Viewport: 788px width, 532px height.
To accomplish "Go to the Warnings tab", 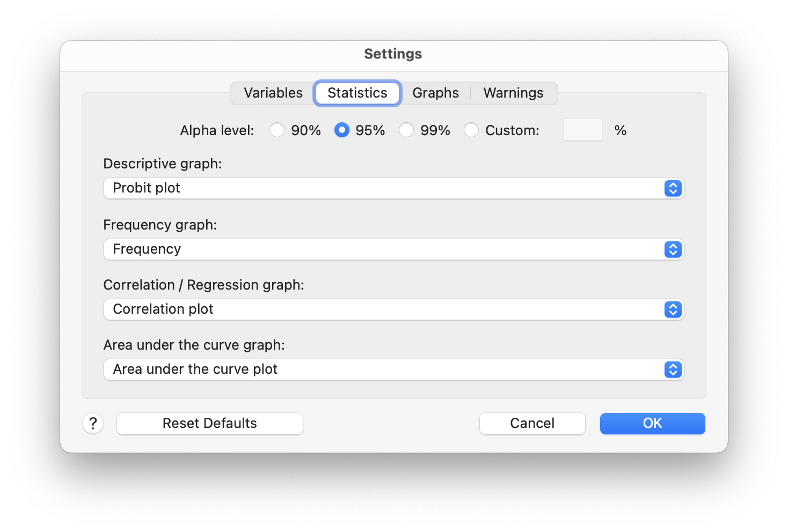I will tap(513, 93).
